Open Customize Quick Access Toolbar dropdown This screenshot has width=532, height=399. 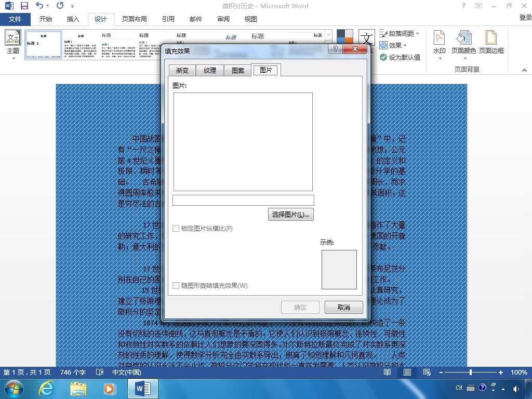(72, 6)
